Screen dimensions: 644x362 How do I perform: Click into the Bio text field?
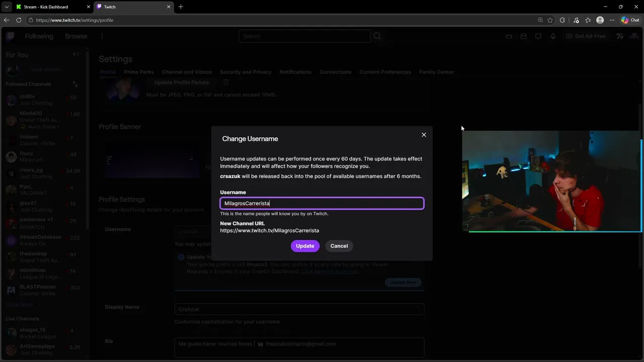point(299,348)
